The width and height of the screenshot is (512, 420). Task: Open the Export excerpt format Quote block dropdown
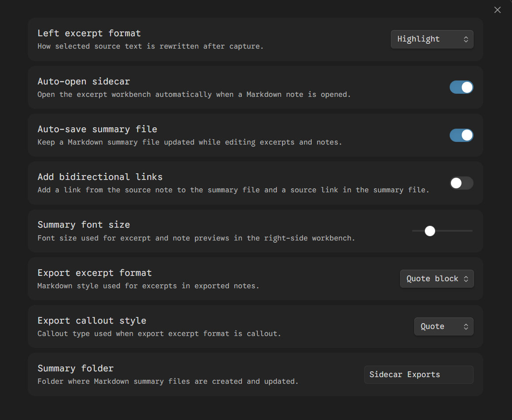pos(437,279)
